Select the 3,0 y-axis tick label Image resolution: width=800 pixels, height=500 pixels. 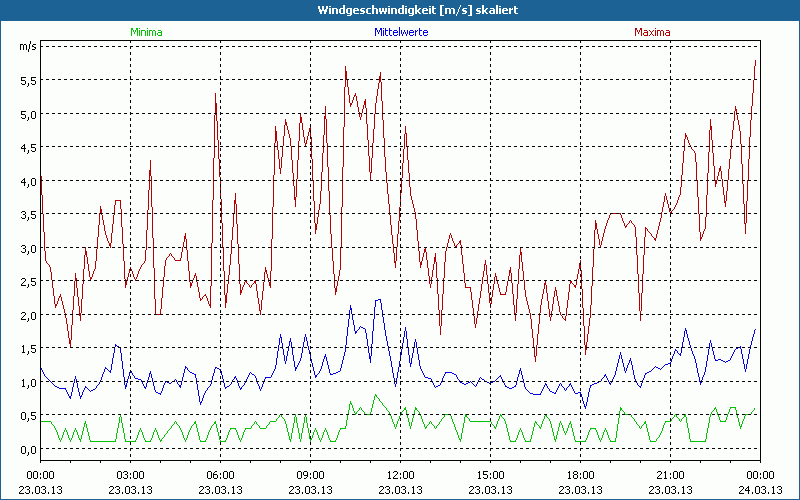tap(29, 248)
